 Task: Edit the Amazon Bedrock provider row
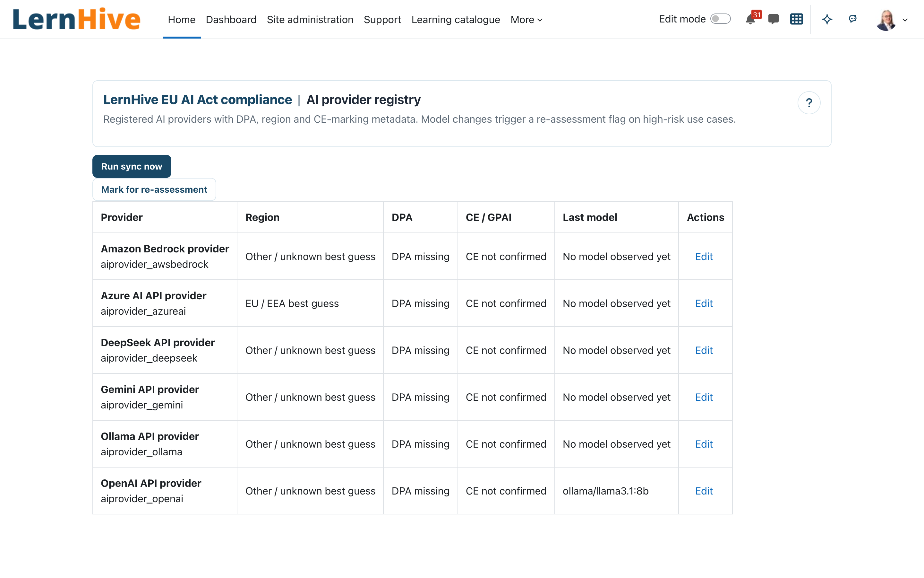coord(704,257)
